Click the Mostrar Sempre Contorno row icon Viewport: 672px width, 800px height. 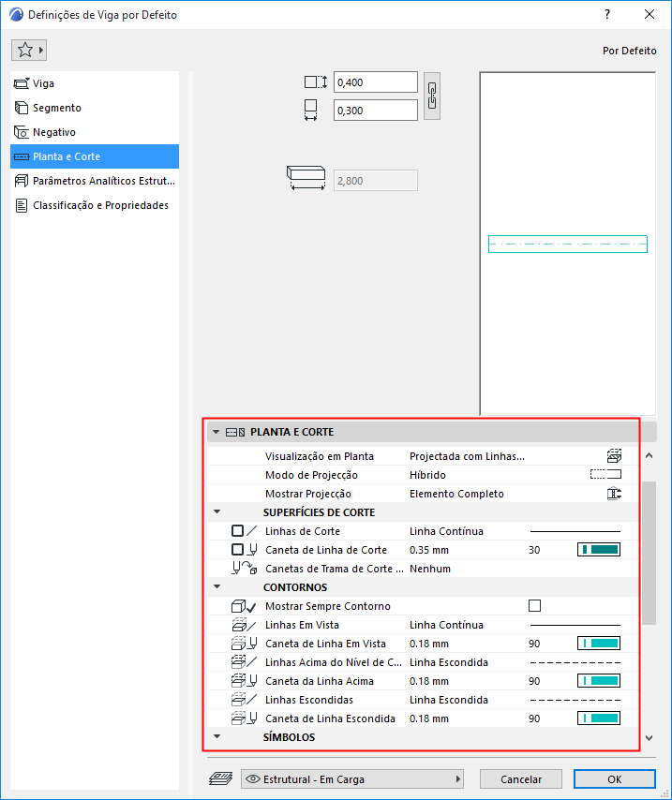coord(244,606)
